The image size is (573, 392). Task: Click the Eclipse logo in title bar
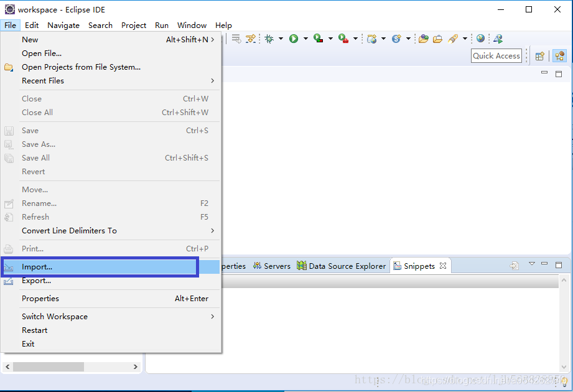tap(10, 9)
